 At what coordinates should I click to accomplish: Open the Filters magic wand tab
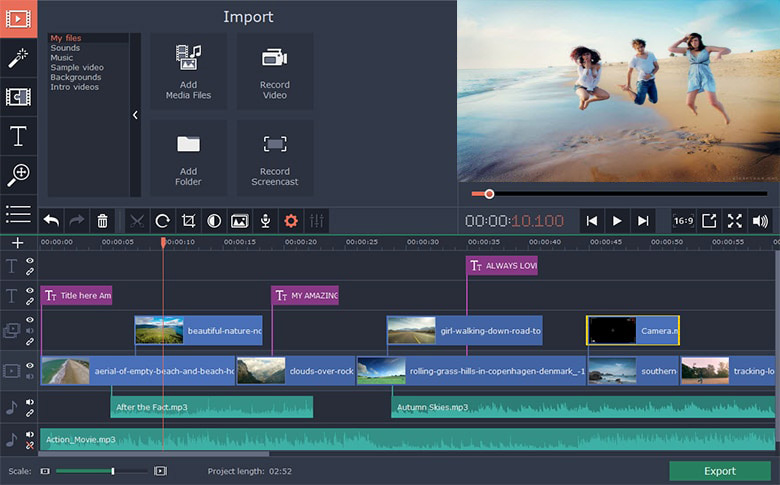pos(18,58)
